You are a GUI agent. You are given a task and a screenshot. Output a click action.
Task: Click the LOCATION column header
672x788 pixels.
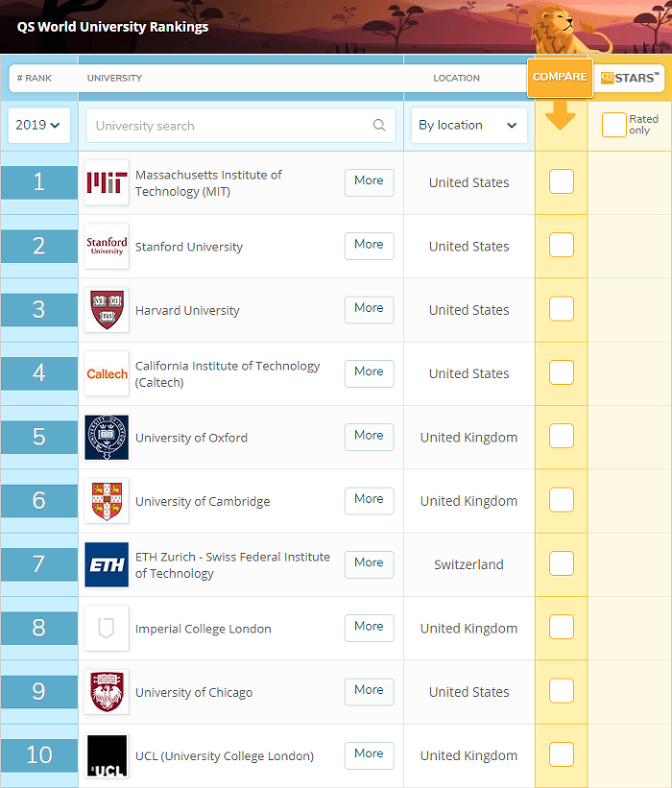pos(456,79)
